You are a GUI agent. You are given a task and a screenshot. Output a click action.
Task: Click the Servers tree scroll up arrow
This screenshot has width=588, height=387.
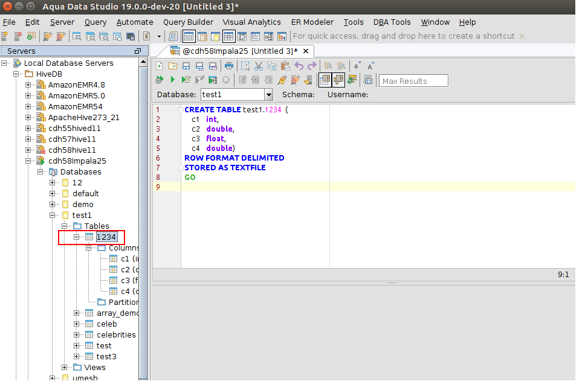(143, 62)
